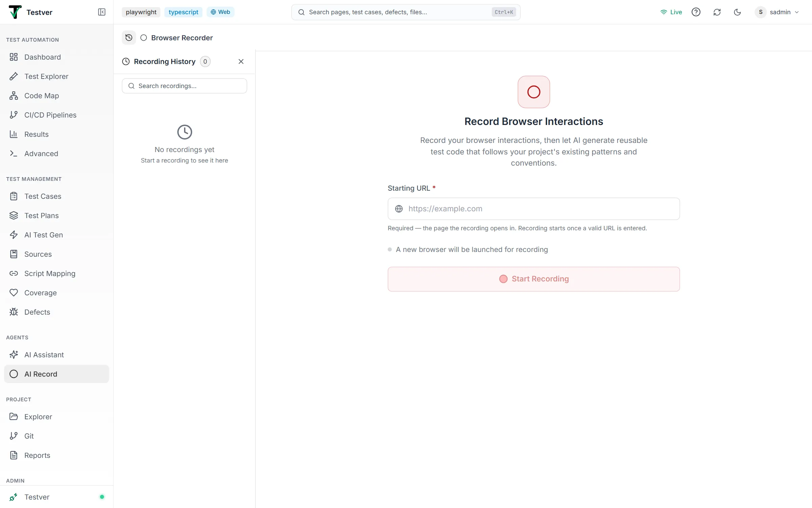Open CI/CD Pipelines page
Viewport: 812px width, 508px height.
pos(57,115)
